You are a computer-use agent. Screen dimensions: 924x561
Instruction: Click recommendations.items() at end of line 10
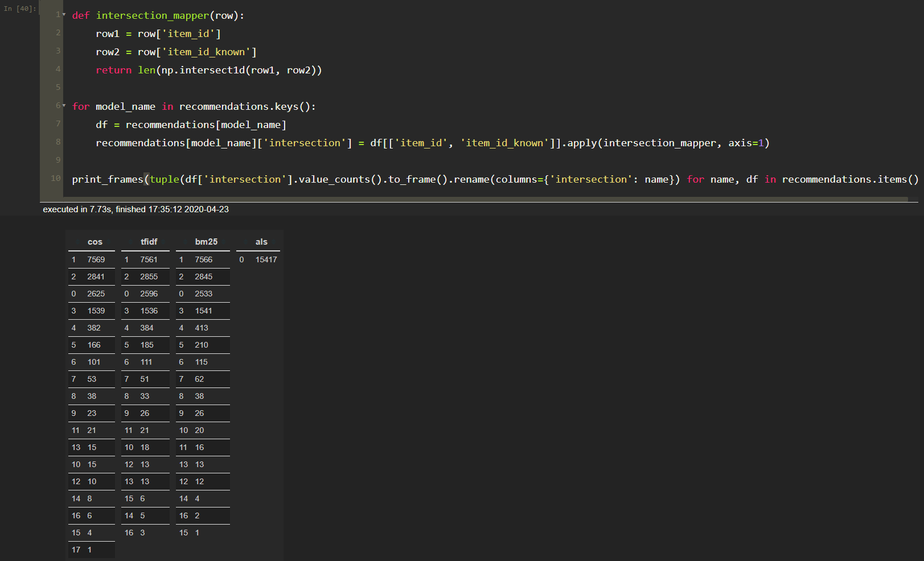coord(850,179)
